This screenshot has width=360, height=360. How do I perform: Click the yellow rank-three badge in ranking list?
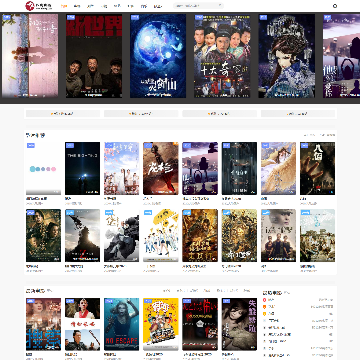[264, 314]
